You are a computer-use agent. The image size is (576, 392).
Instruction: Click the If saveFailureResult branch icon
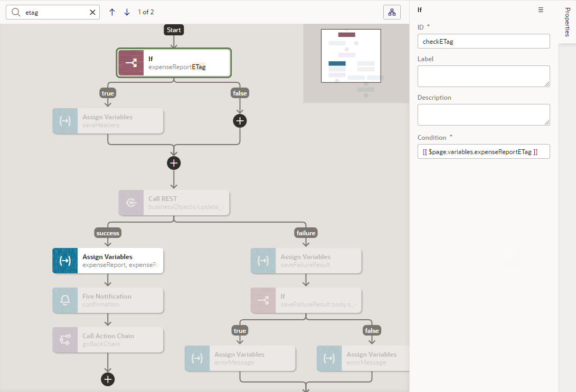pyautogui.click(x=262, y=300)
